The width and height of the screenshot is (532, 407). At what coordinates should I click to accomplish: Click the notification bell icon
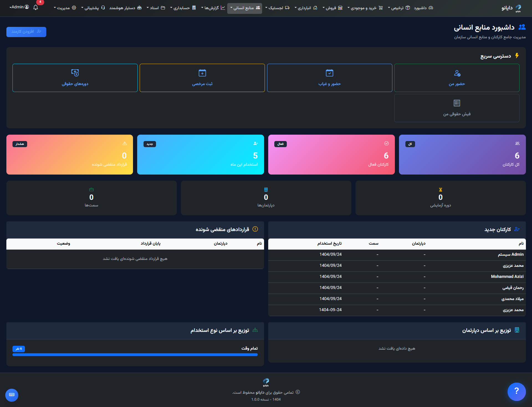(x=35, y=7)
